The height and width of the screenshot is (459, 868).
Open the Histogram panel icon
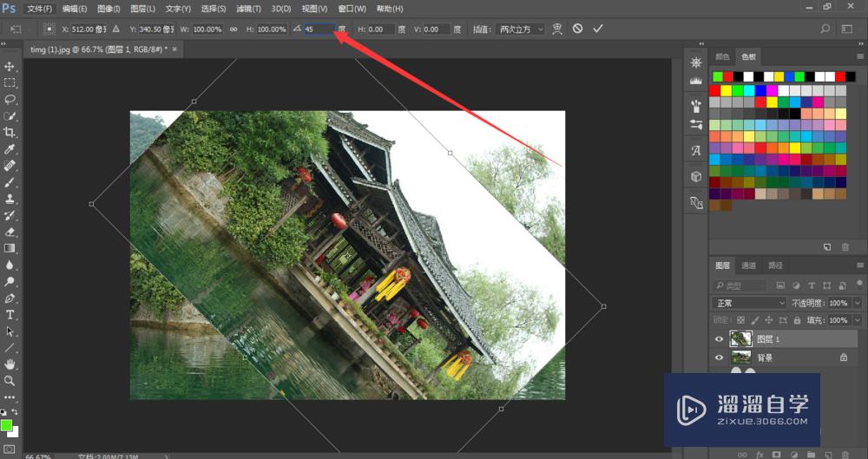point(696,81)
